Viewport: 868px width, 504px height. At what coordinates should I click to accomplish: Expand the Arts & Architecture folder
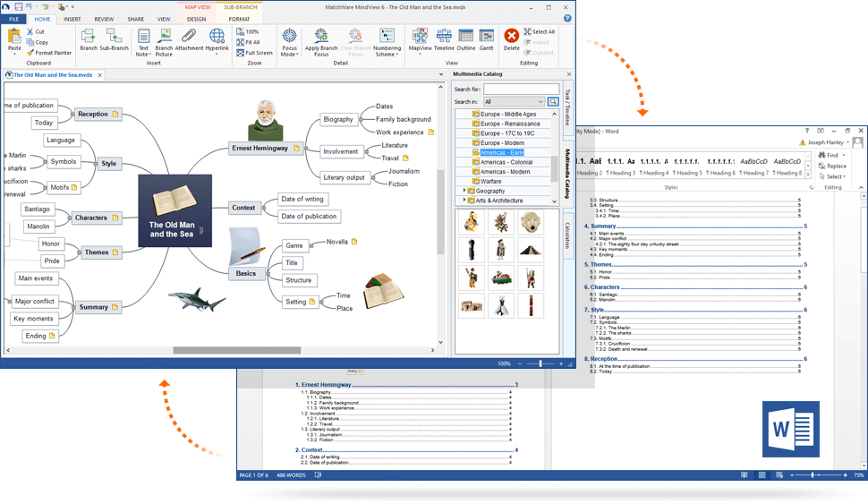pyautogui.click(x=464, y=200)
